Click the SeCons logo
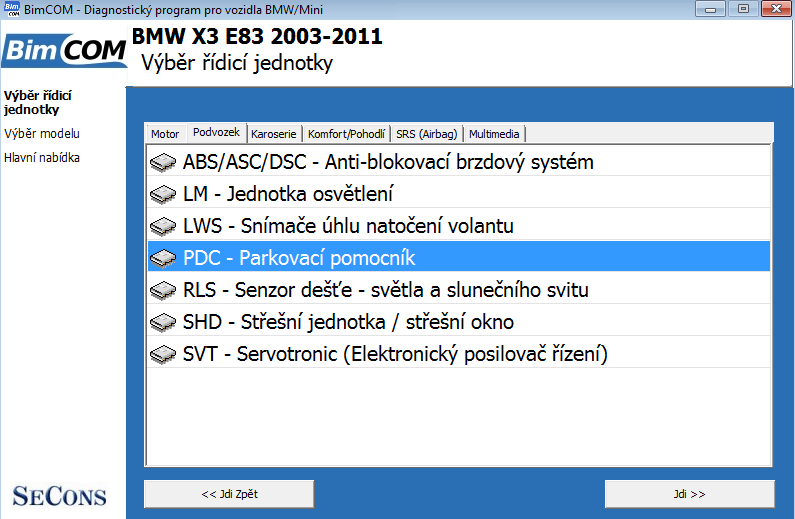The width and height of the screenshot is (795, 519). point(59,496)
